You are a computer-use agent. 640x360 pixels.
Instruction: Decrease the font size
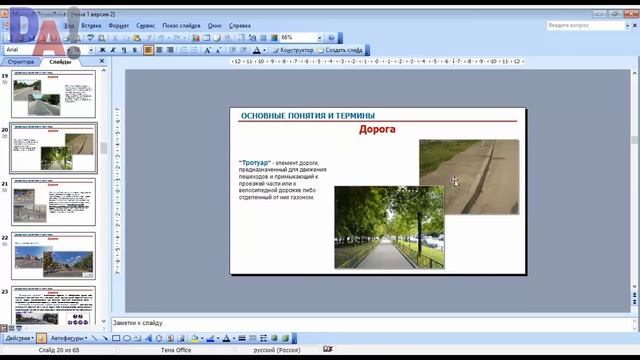click(x=218, y=50)
